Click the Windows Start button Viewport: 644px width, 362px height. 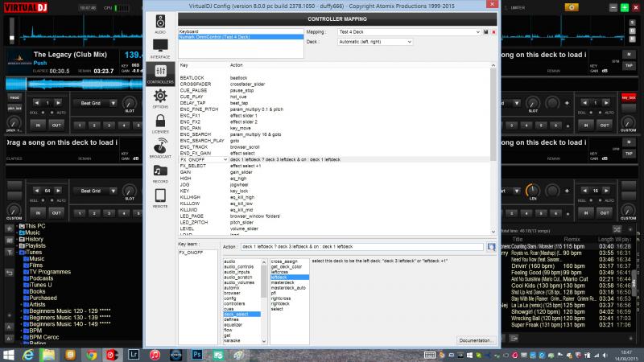click(9, 355)
